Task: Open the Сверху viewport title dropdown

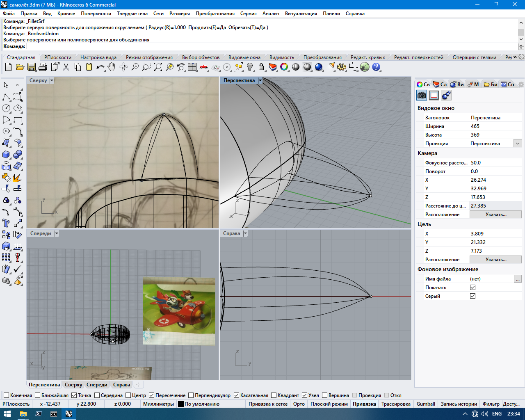Action: coord(52,80)
